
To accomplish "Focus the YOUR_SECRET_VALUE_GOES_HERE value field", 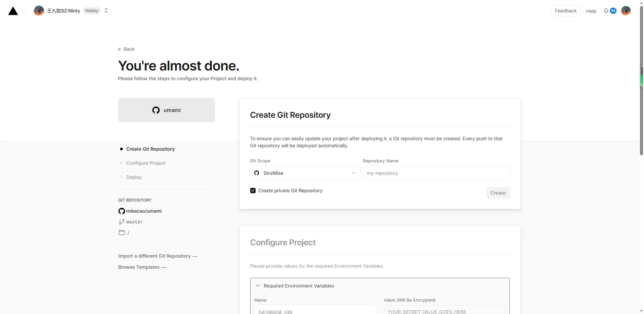I will click(x=444, y=310).
